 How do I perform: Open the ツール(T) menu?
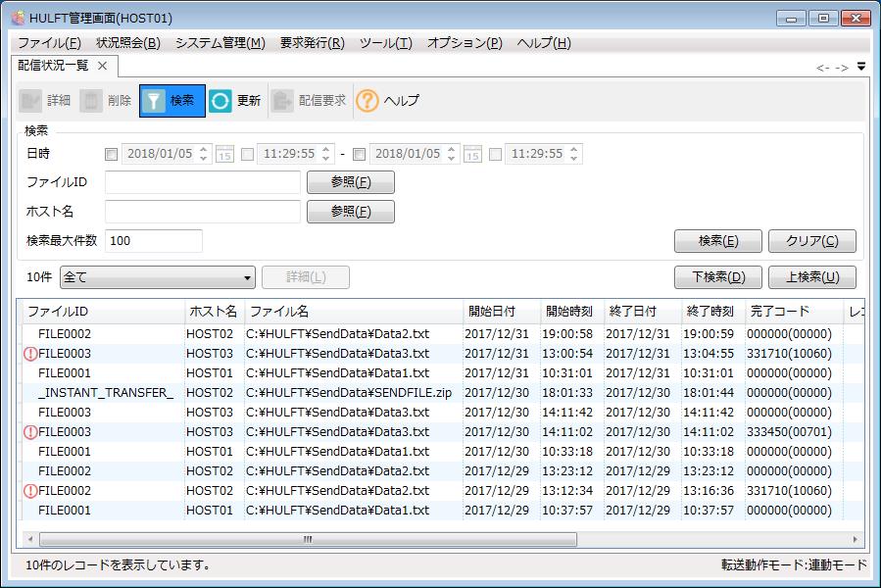386,43
